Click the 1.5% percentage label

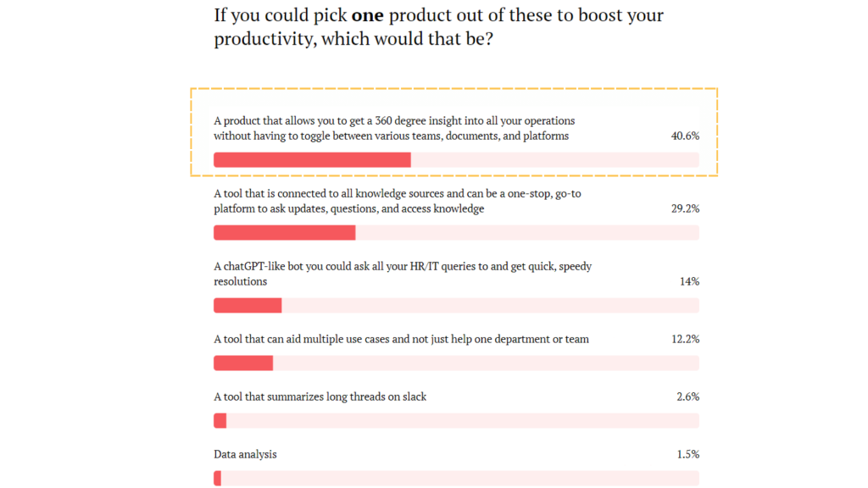[687, 454]
